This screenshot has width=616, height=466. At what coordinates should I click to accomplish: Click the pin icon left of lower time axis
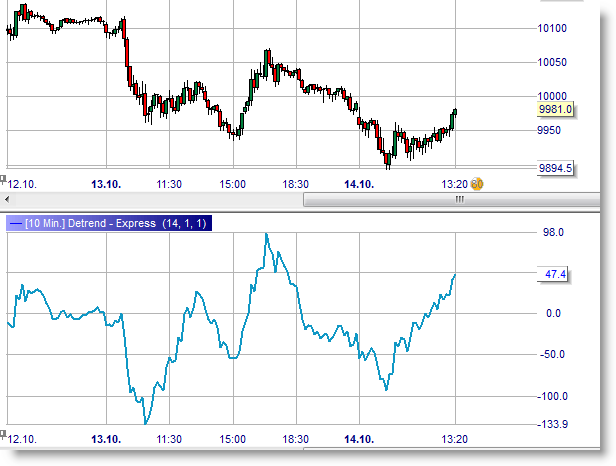tap(3, 434)
